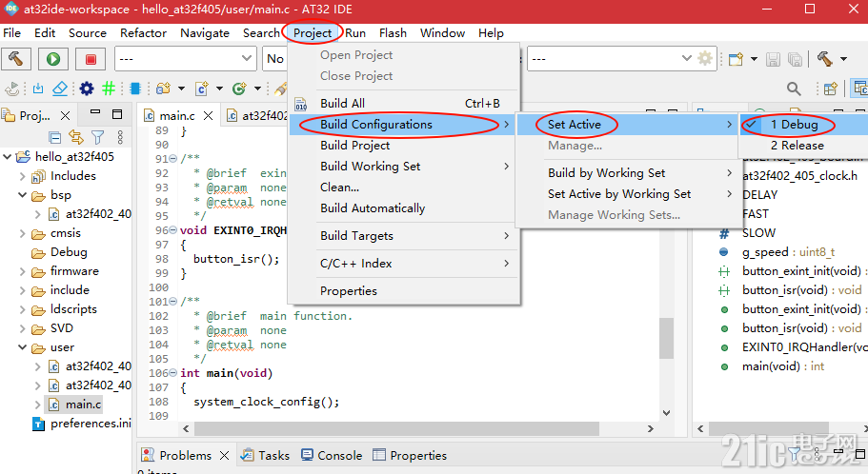Image resolution: width=868 pixels, height=474 pixels.
Task: Click the green hash icon in toolbar
Action: [x=109, y=89]
